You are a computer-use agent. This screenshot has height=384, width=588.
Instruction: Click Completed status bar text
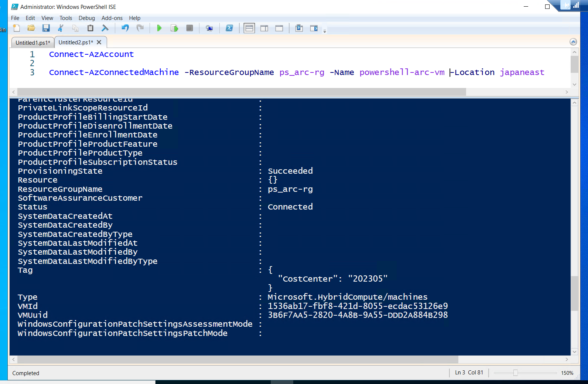click(x=26, y=373)
